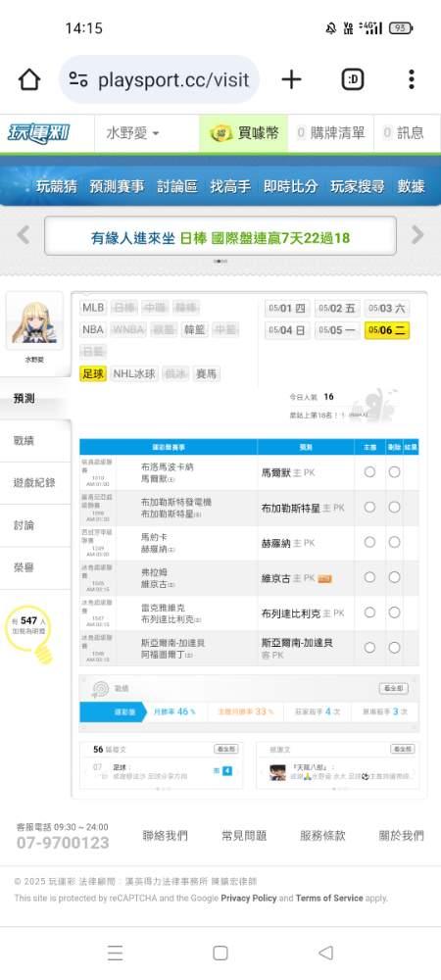Click the 玩運彩 site logo
The height and width of the screenshot is (980, 441).
(39, 133)
